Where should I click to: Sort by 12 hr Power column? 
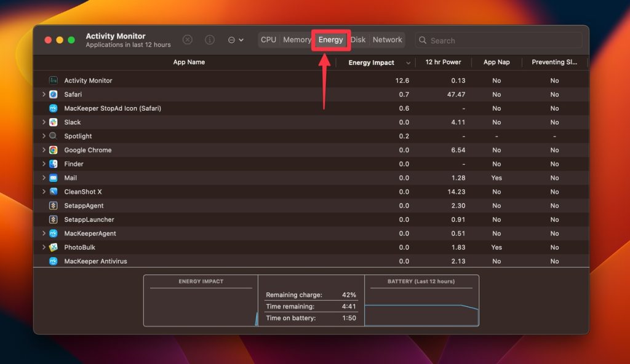(x=443, y=62)
